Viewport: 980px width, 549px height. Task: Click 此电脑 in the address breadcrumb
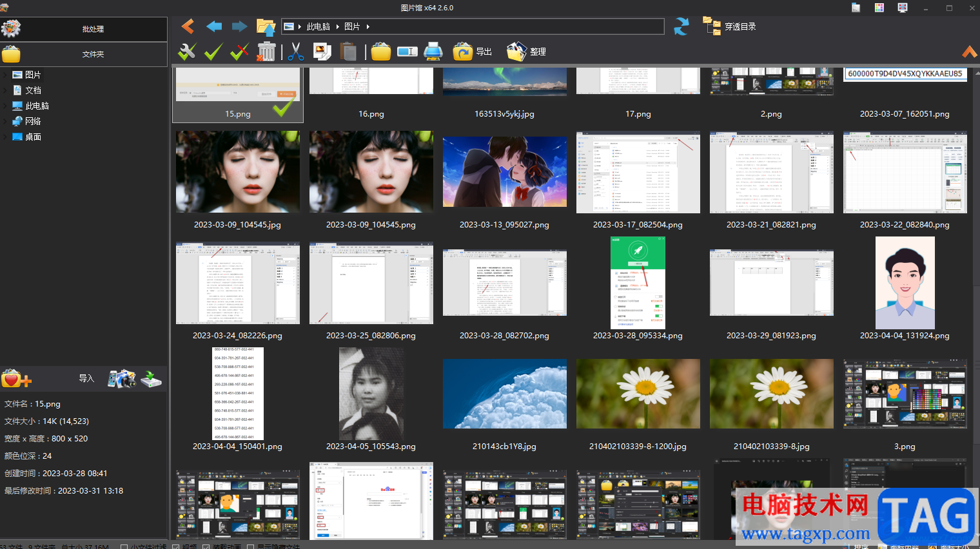pos(318,26)
